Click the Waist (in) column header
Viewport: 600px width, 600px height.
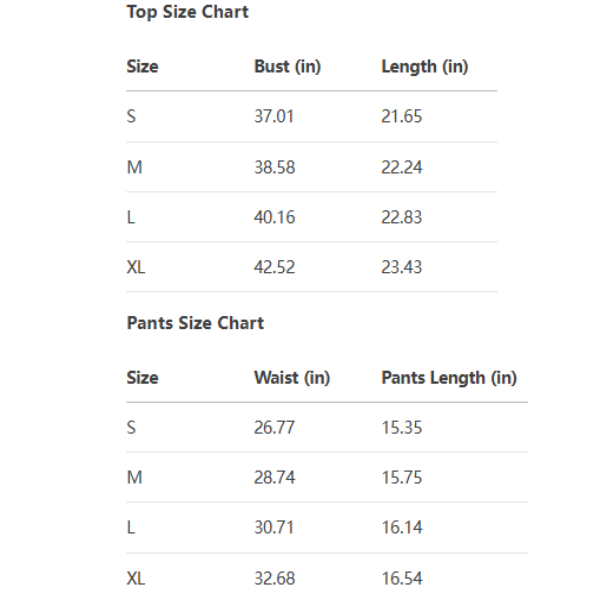click(291, 378)
